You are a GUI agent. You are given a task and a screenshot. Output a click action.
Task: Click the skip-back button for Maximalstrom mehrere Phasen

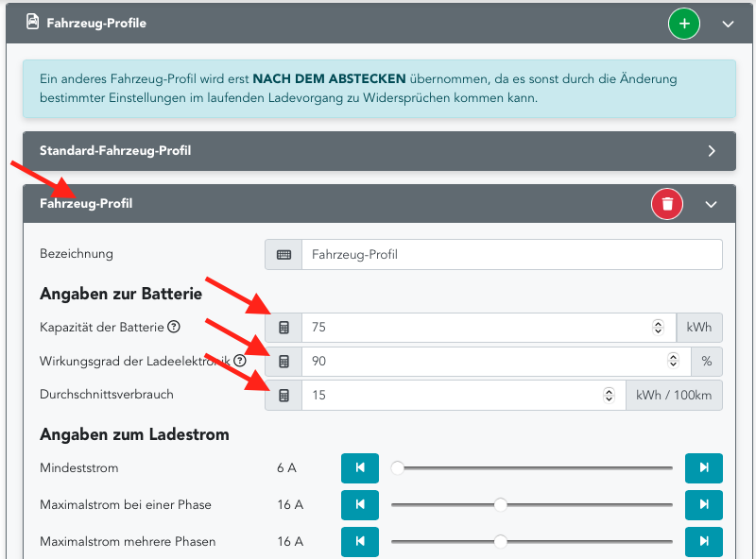pyautogui.click(x=359, y=541)
